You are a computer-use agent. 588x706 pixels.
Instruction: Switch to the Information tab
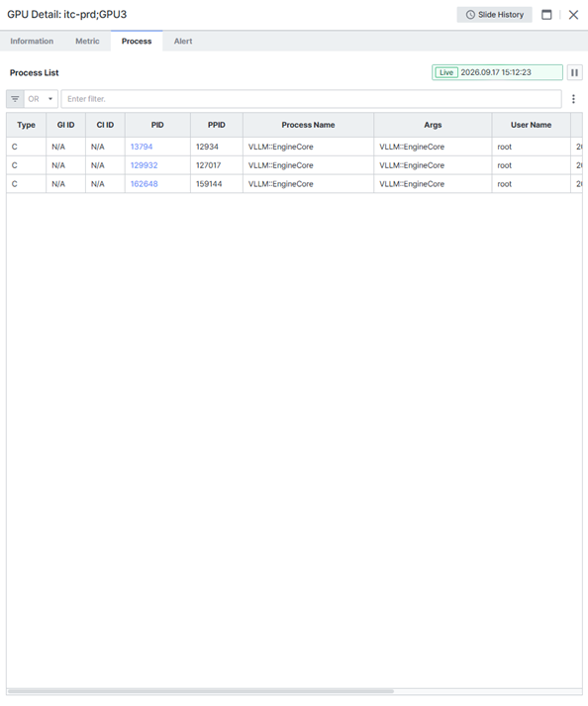pos(32,41)
